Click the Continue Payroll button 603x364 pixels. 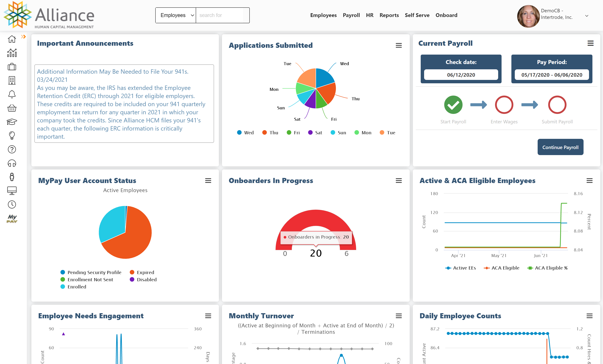coord(560,147)
